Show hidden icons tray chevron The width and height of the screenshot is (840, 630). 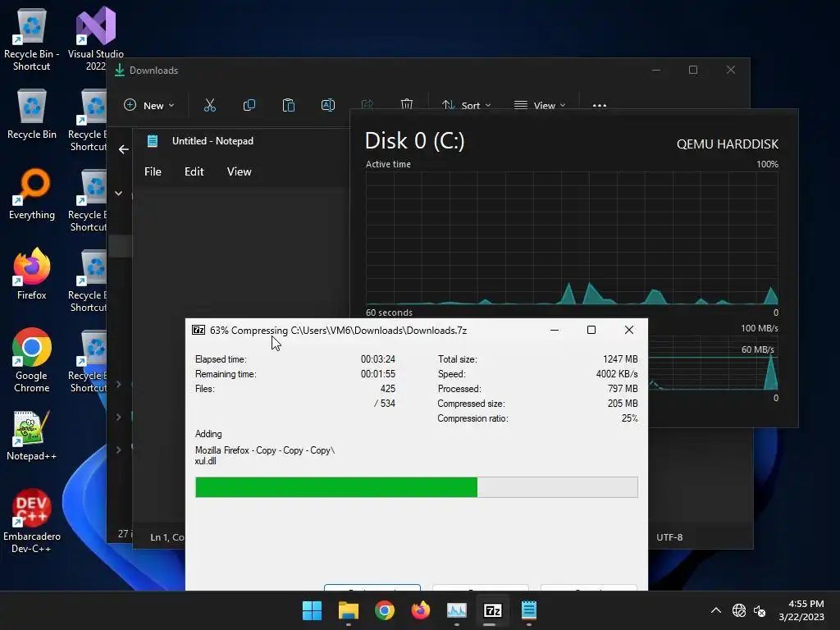coord(715,610)
